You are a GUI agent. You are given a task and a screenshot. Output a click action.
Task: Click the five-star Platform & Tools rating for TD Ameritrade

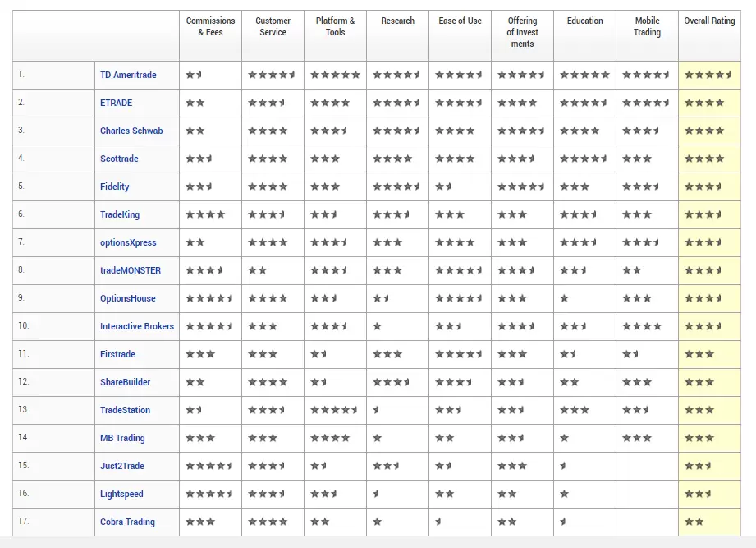coord(334,75)
